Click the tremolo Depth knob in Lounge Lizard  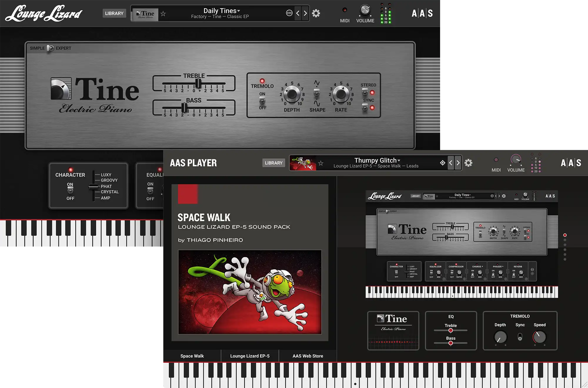292,94
